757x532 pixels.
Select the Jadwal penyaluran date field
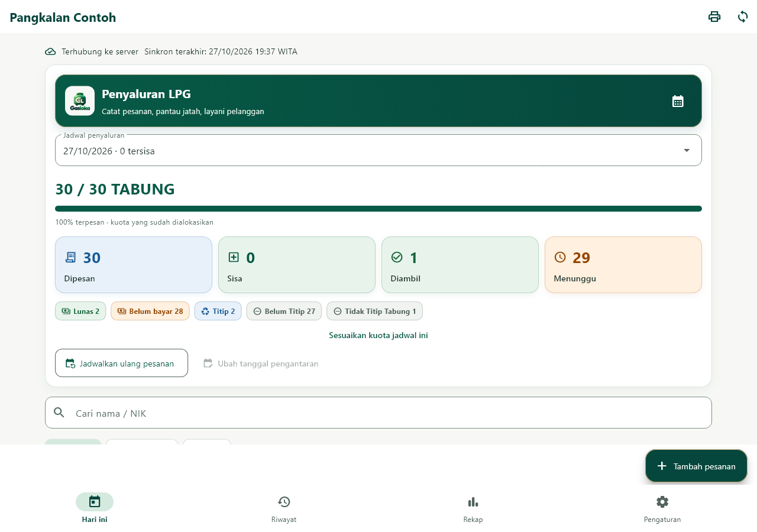(378, 150)
